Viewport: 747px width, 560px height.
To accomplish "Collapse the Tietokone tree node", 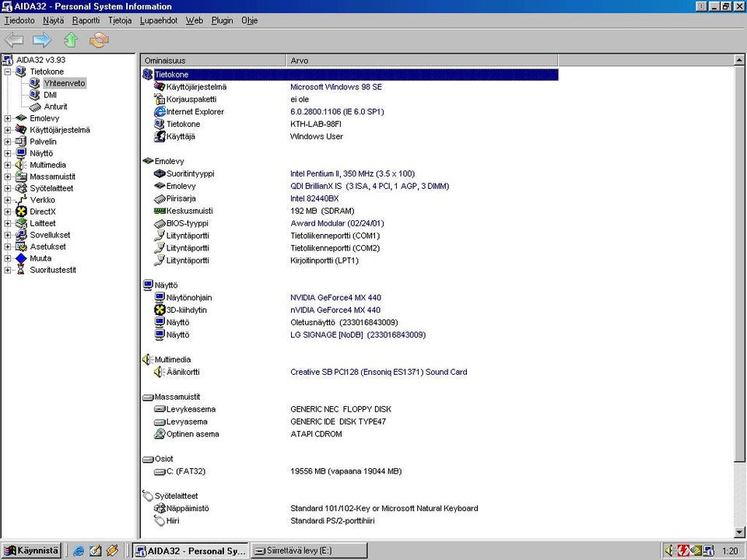I will tap(8, 72).
